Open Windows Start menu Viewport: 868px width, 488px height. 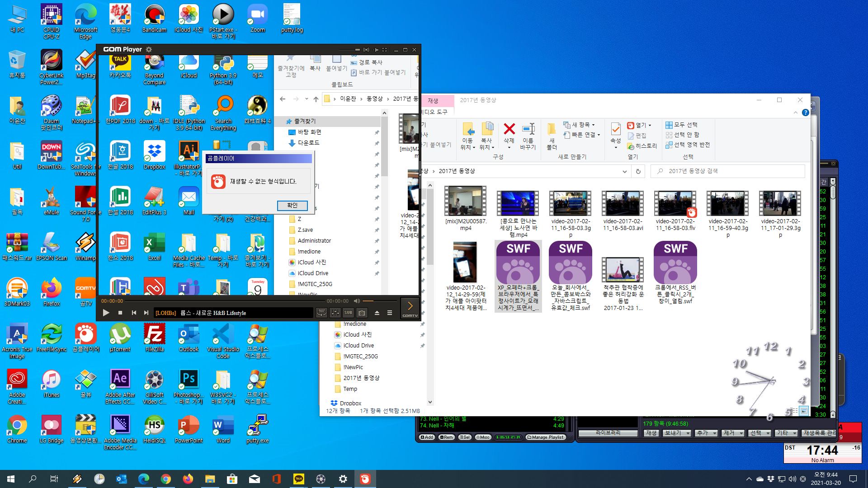click(x=11, y=479)
